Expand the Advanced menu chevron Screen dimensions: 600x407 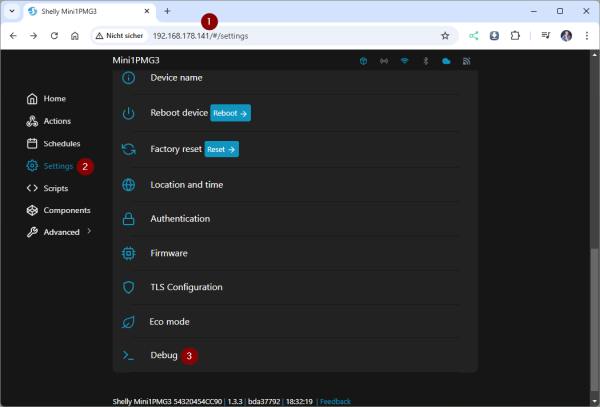(x=89, y=231)
